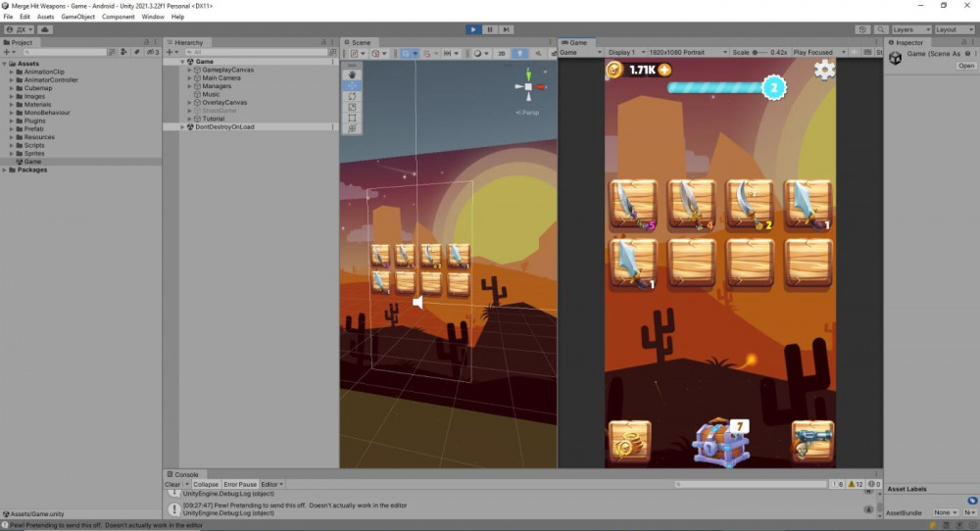The height and width of the screenshot is (531, 980).
Task: Expand the OverlayCanvas object in Hierarchy
Action: pyautogui.click(x=189, y=103)
